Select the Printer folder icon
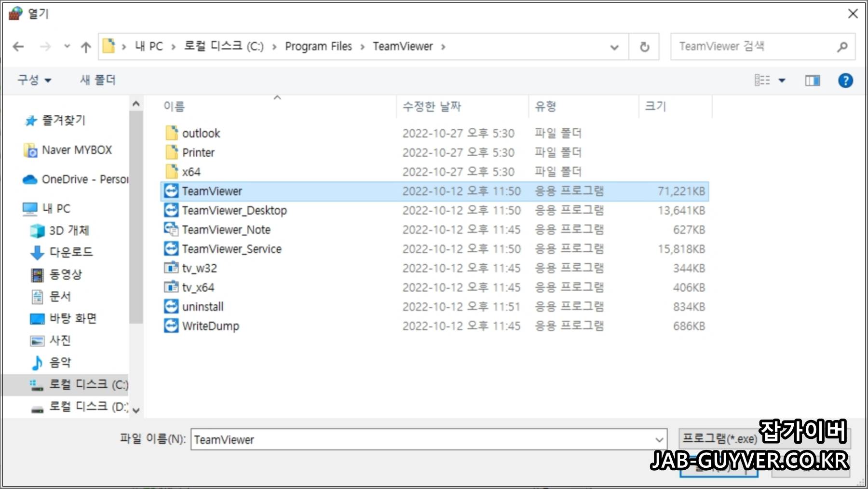This screenshot has height=489, width=868. pyautogui.click(x=172, y=152)
